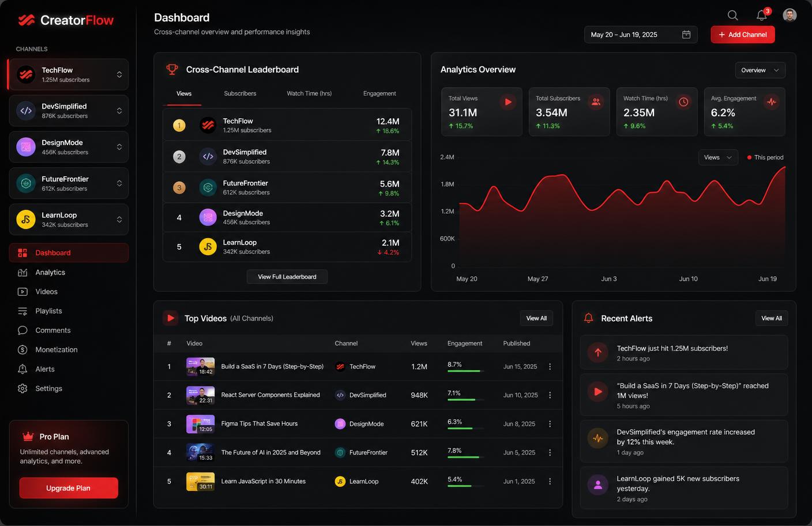This screenshot has height=526, width=812.
Task: Click the Recent Alerts bell icon
Action: pos(588,318)
